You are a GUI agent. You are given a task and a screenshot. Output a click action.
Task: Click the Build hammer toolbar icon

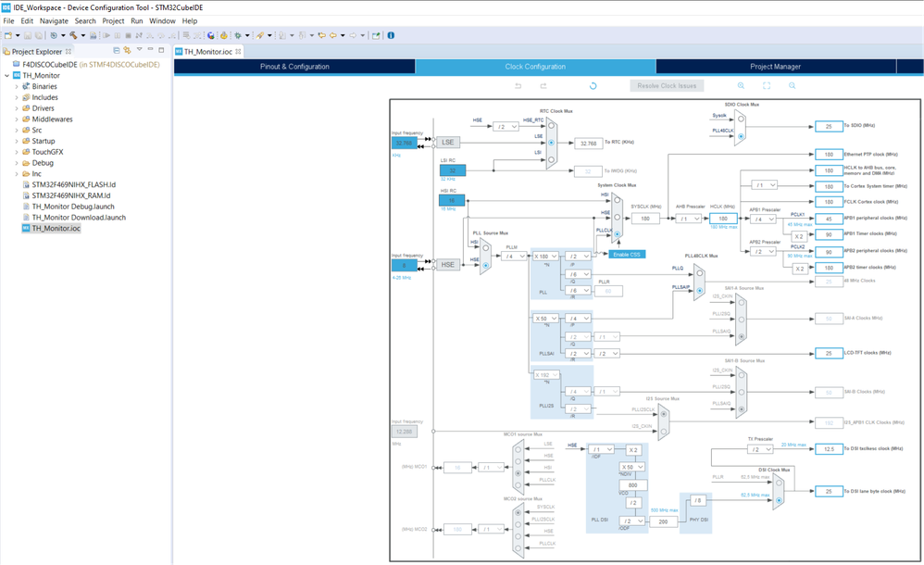tap(73, 35)
